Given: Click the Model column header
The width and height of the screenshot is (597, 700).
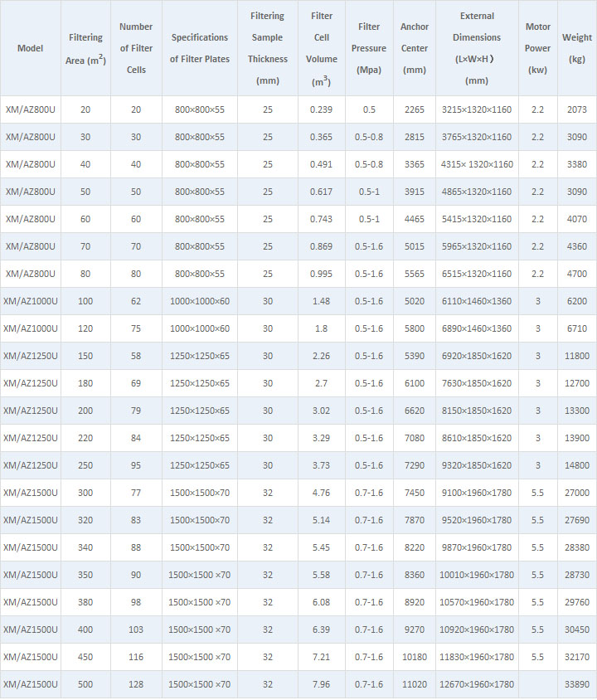Looking at the screenshot, I should tap(30, 48).
